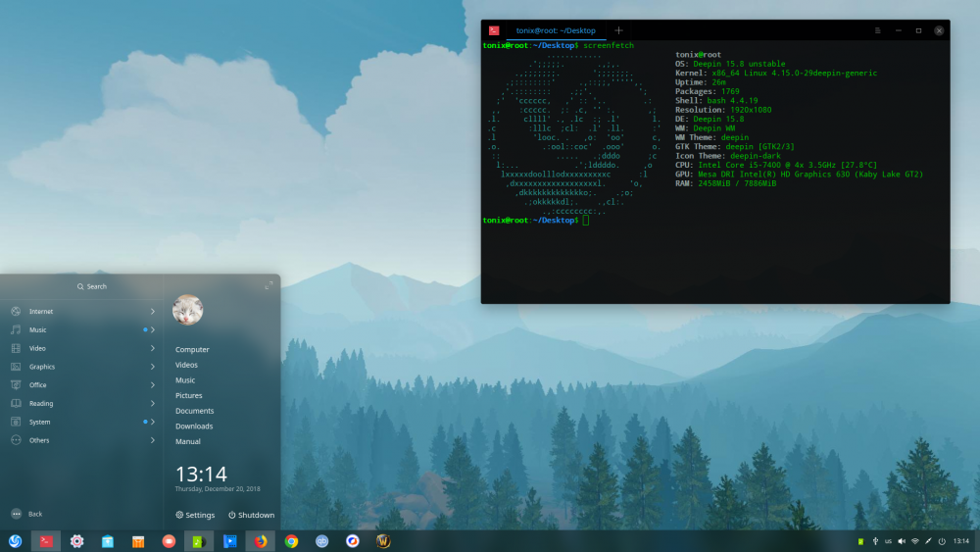
Task: Open the terminal hamburger menu icon
Action: 877,30
